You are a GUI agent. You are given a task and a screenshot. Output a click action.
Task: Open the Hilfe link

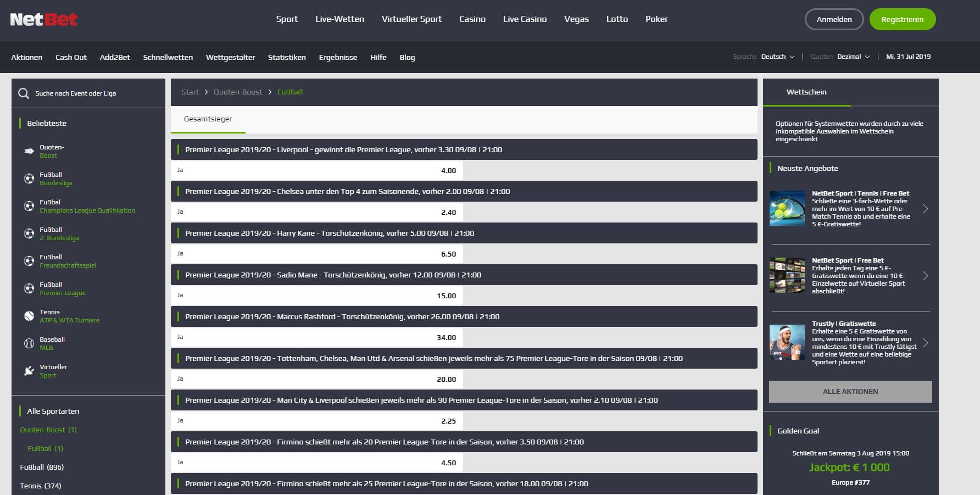(378, 57)
